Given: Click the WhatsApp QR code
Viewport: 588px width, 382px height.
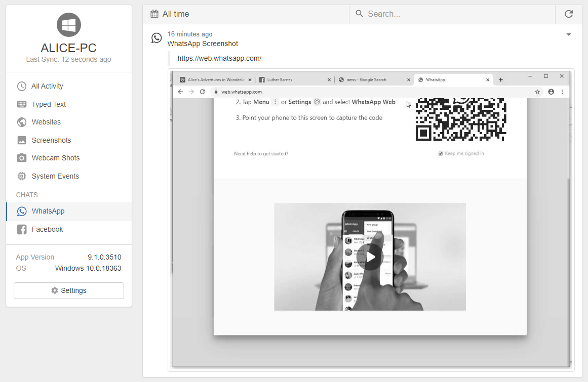Looking at the screenshot, I should coord(461,120).
